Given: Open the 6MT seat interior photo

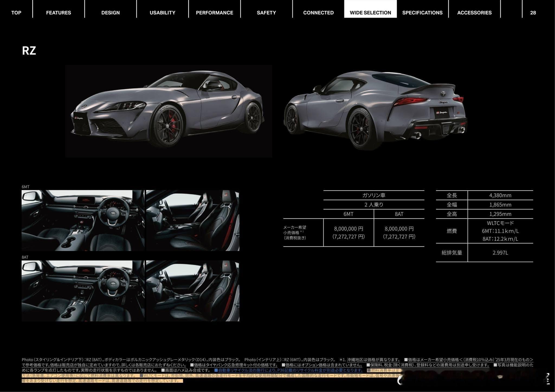Looking at the screenshot, I should [193, 220].
